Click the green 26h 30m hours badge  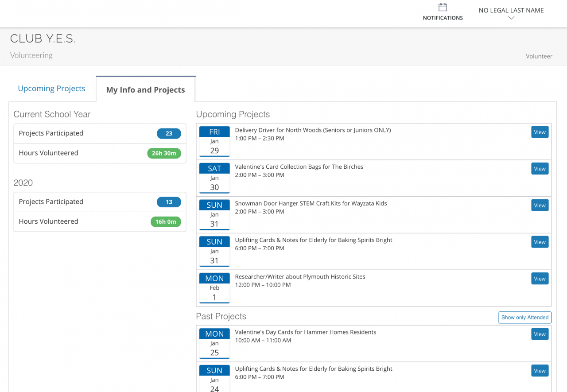pyautogui.click(x=164, y=153)
